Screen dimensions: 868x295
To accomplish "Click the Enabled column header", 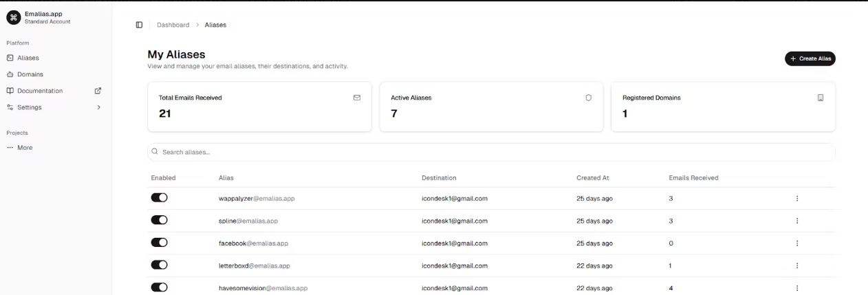I will pyautogui.click(x=163, y=177).
